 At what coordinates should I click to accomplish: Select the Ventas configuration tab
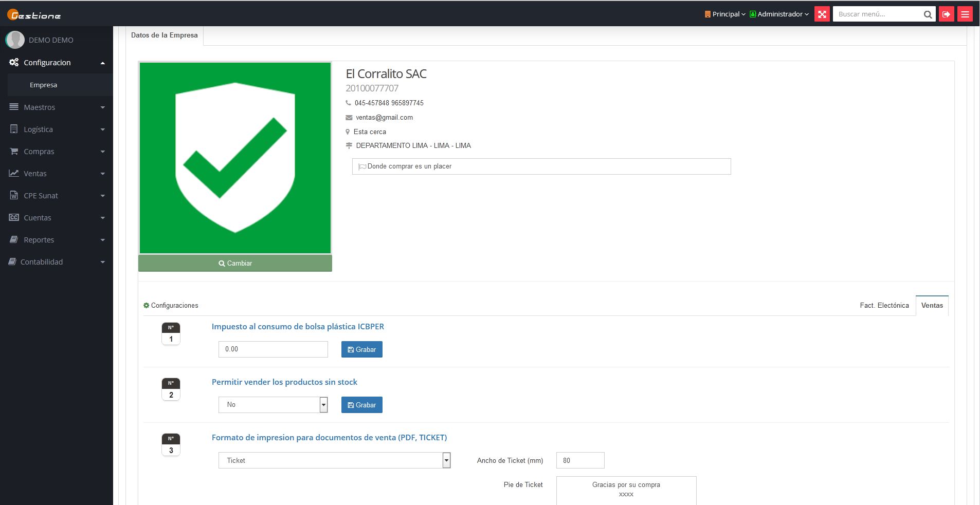pyautogui.click(x=932, y=305)
